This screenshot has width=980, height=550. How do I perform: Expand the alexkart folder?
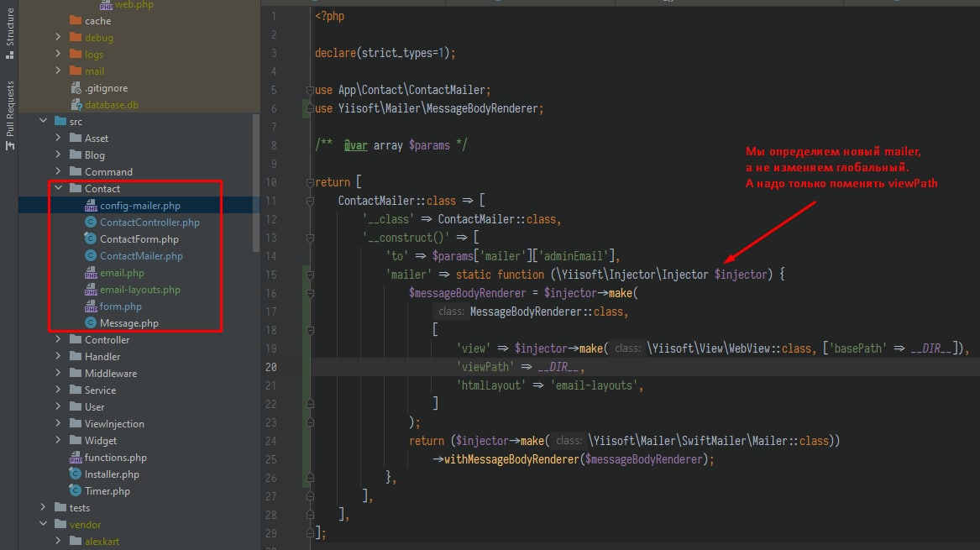pyautogui.click(x=58, y=542)
